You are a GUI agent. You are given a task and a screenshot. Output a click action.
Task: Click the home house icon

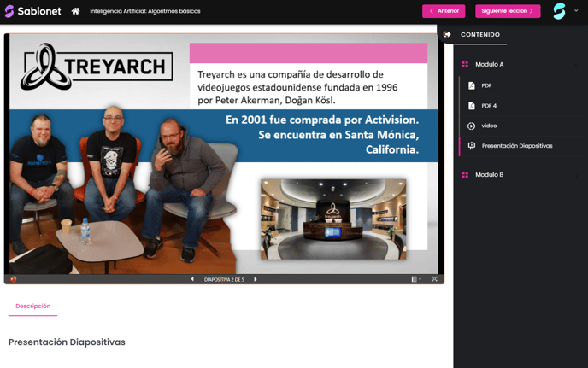[75, 11]
